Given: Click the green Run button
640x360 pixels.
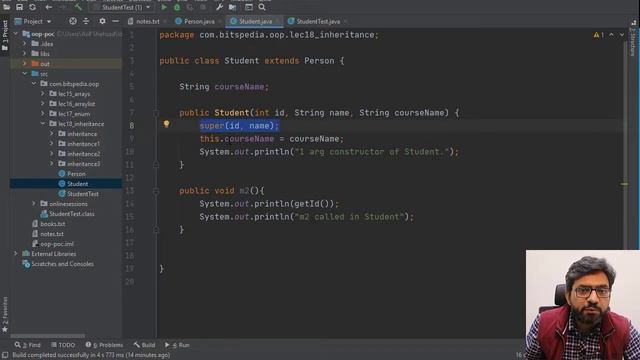Looking at the screenshot, I should coord(164,7).
